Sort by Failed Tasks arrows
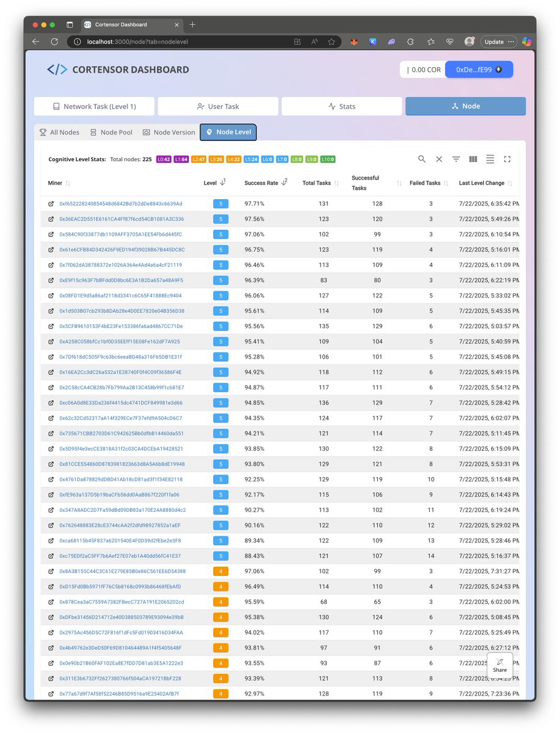The width and height of the screenshot is (560, 733). pyautogui.click(x=446, y=183)
